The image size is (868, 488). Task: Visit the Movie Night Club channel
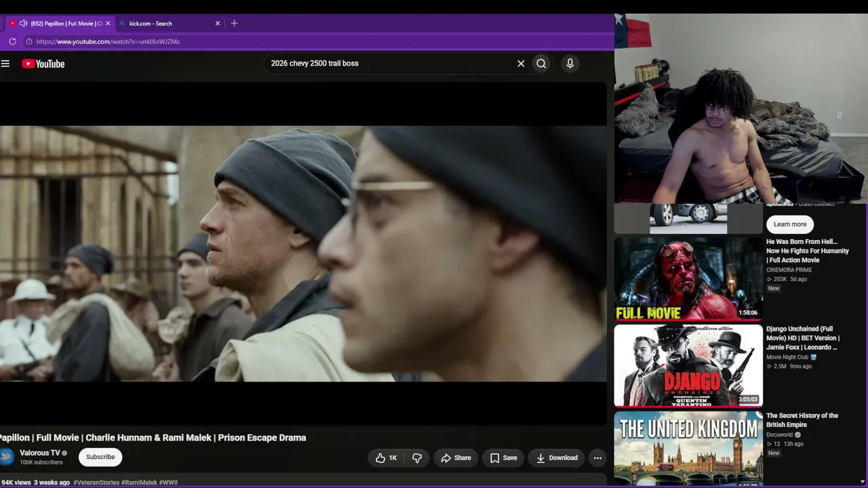tap(787, 357)
